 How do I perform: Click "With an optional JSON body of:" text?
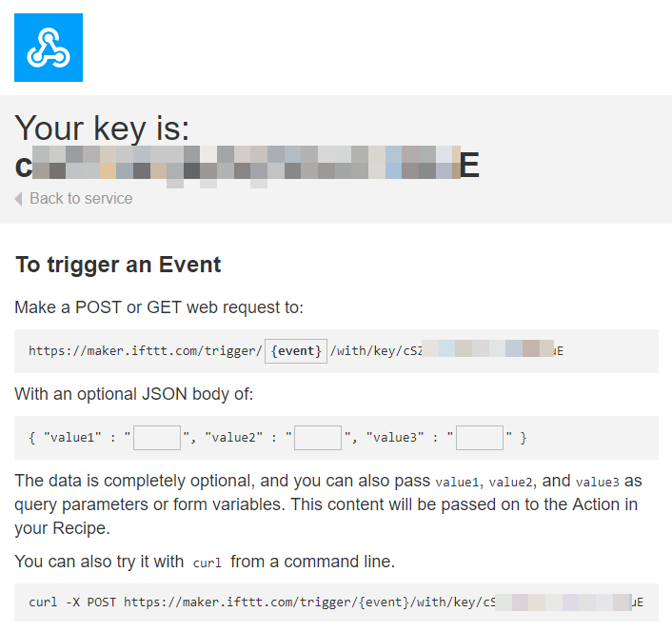point(134,394)
